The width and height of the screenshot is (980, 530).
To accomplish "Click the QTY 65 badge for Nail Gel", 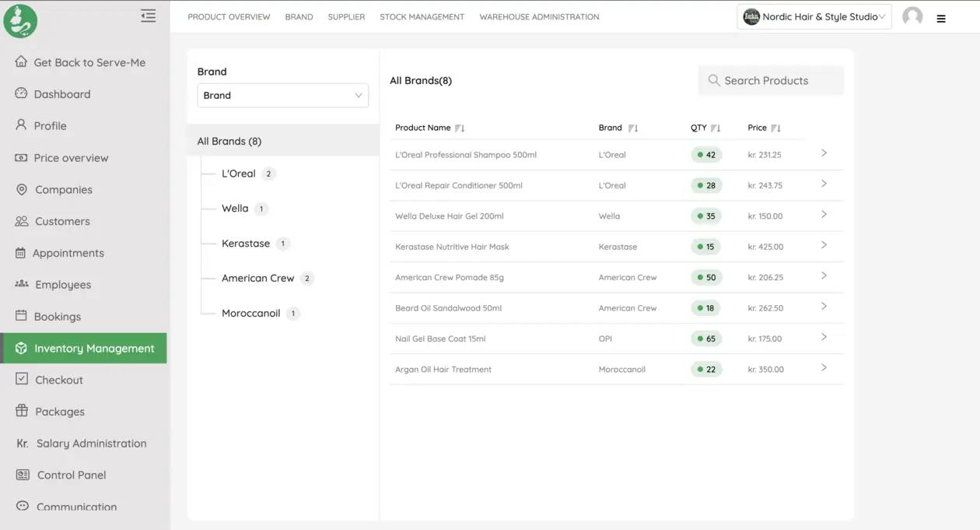I will pyautogui.click(x=706, y=339).
